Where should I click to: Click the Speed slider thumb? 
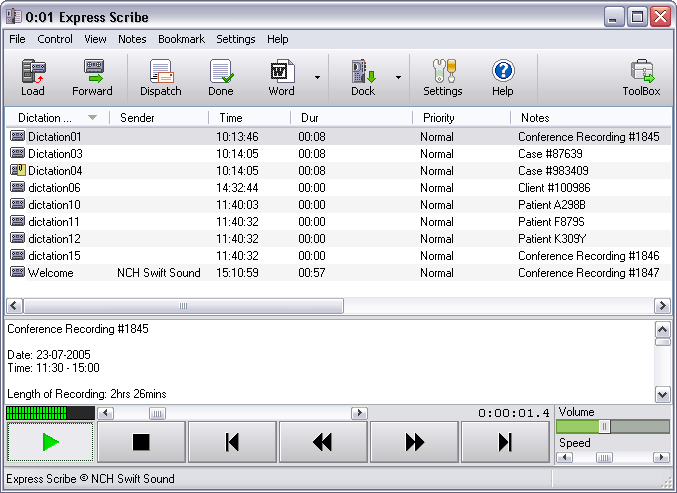[604, 457]
